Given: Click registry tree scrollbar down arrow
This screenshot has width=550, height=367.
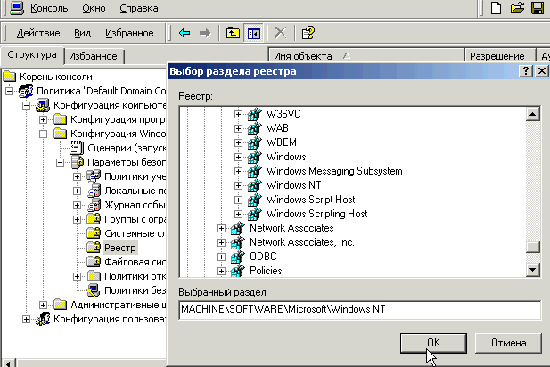Looking at the screenshot, I should pyautogui.click(x=533, y=270).
